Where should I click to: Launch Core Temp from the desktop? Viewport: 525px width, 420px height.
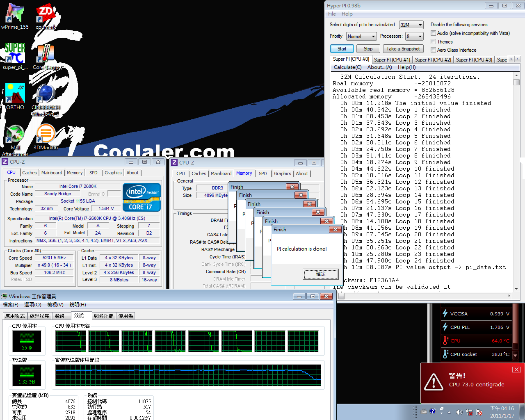coord(46,56)
